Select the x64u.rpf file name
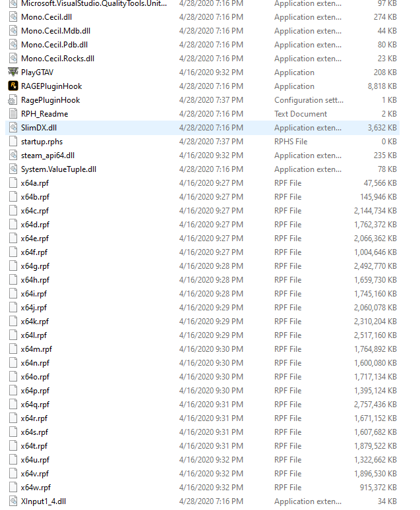This screenshot has height=510, width=420. 35,460
